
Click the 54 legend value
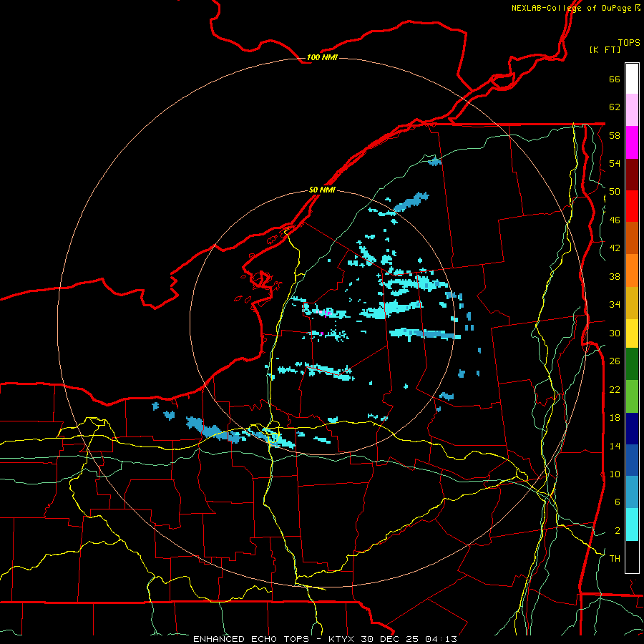click(x=615, y=163)
